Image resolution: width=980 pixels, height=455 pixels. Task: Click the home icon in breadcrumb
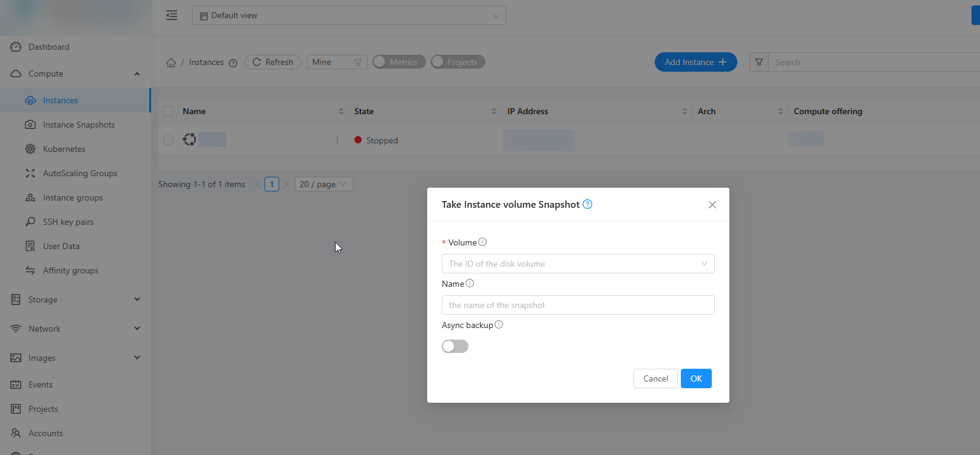[171, 63]
